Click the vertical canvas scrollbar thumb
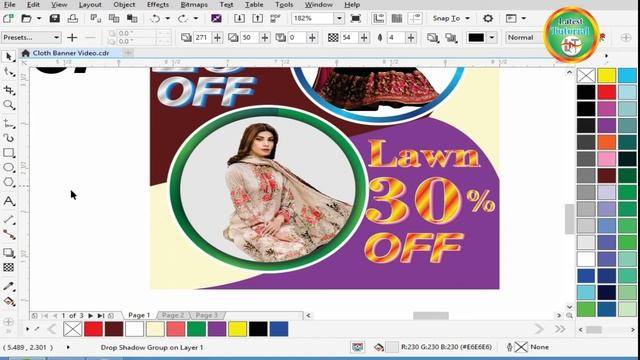Viewport: 640px width, 360px height. [x=569, y=219]
